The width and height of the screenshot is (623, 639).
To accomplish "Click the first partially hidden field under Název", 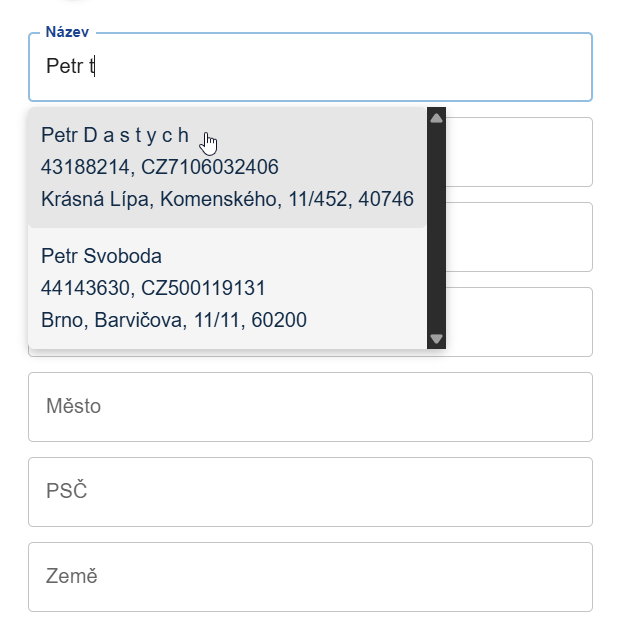I will tap(518, 152).
